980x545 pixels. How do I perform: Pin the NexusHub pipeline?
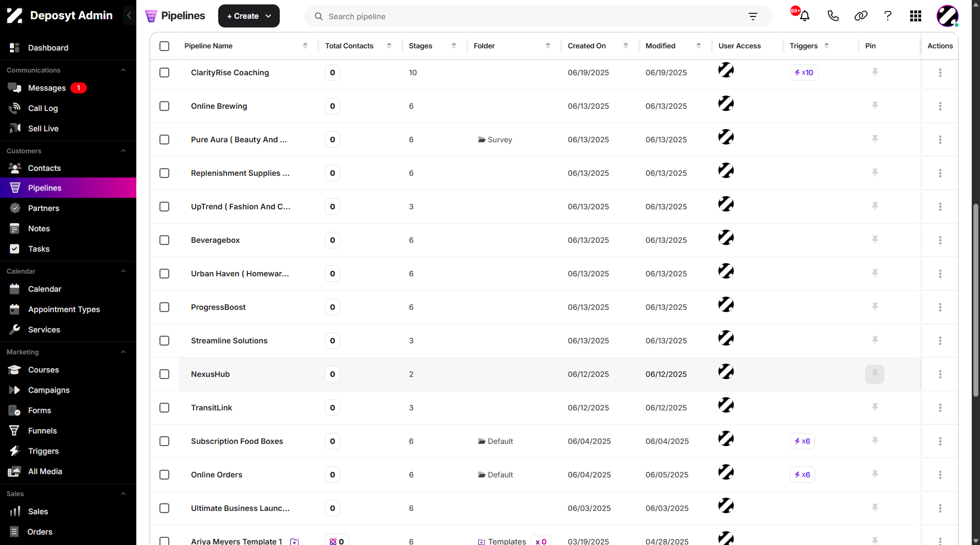tap(874, 374)
